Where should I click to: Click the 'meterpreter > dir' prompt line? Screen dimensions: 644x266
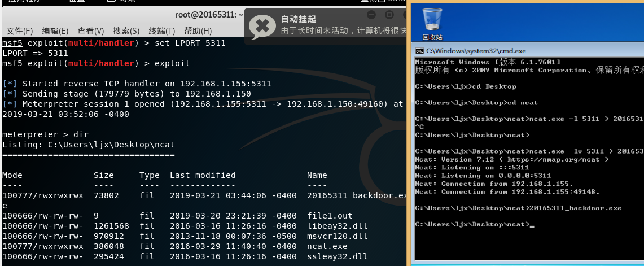pos(45,134)
